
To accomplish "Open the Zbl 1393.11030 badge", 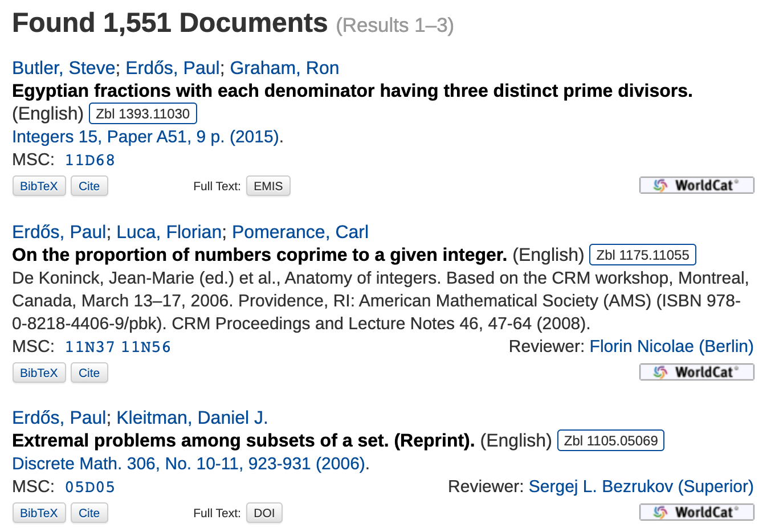I will tap(143, 113).
